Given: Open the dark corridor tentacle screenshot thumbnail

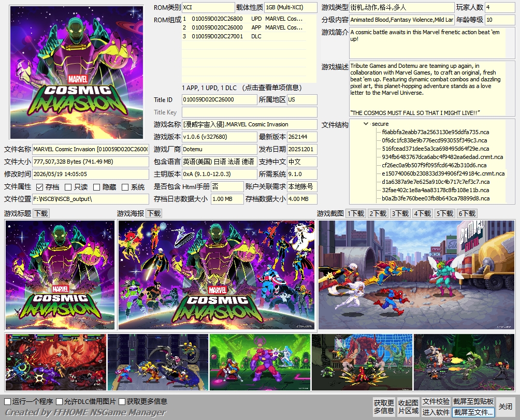Looking at the screenshot, I should pyautogui.click(x=158, y=363).
